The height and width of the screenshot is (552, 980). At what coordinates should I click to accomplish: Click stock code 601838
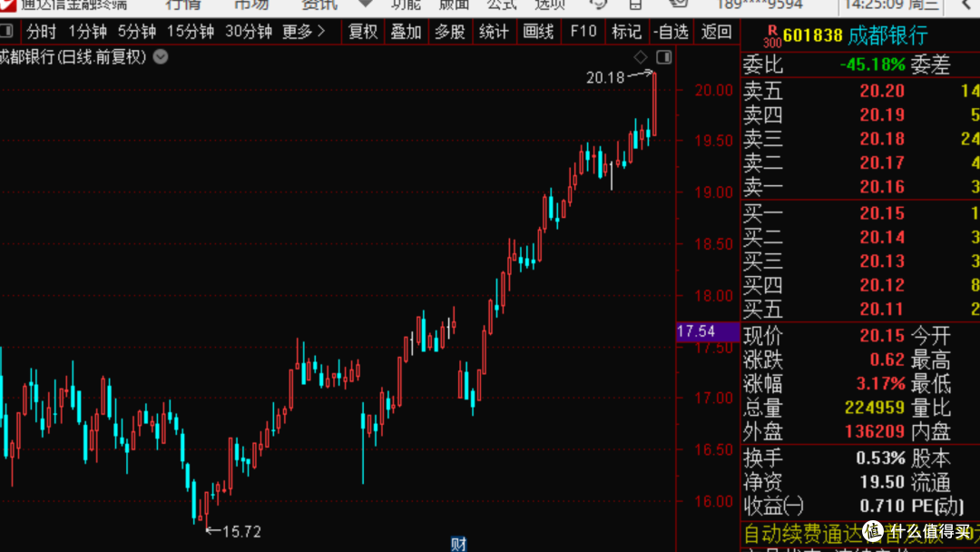tap(812, 35)
